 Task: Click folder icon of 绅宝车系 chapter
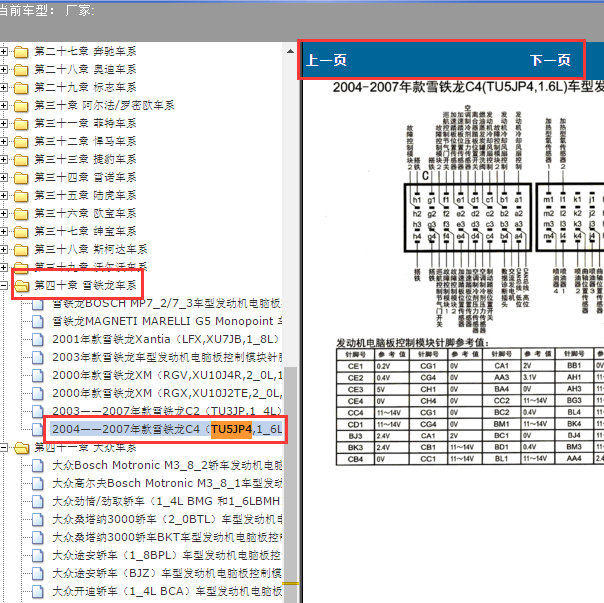[x=21, y=232]
